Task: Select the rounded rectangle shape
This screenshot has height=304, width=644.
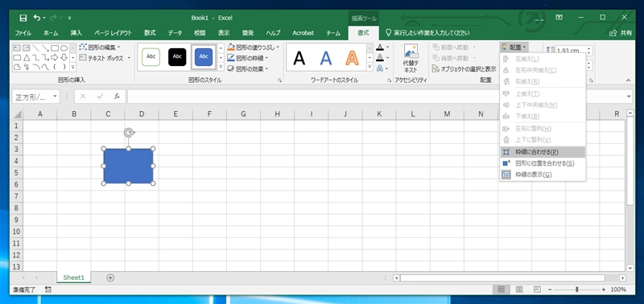Action: coord(17,57)
